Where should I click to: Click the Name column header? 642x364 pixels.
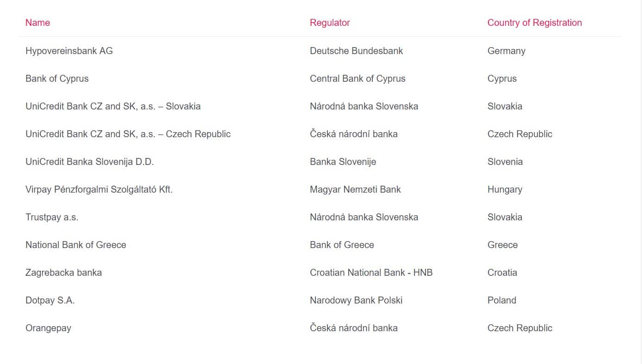point(37,23)
